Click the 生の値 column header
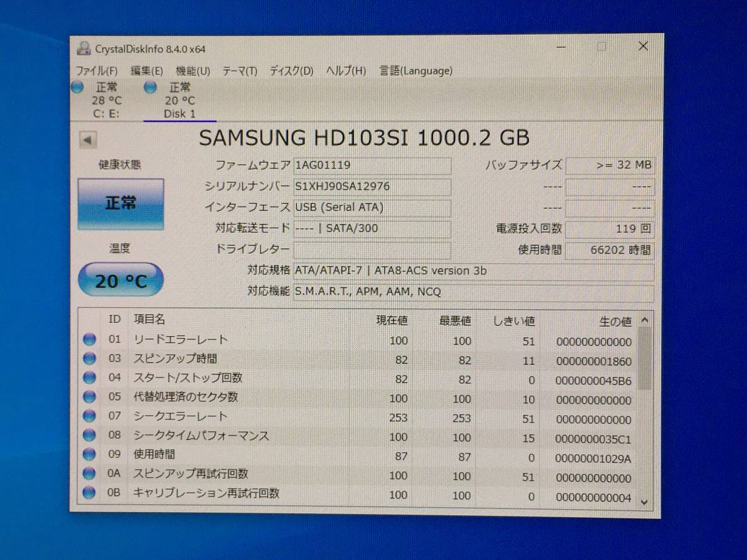 click(615, 321)
